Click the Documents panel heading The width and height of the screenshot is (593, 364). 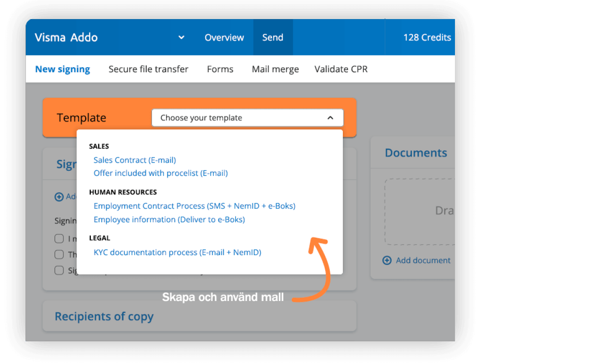tap(416, 153)
